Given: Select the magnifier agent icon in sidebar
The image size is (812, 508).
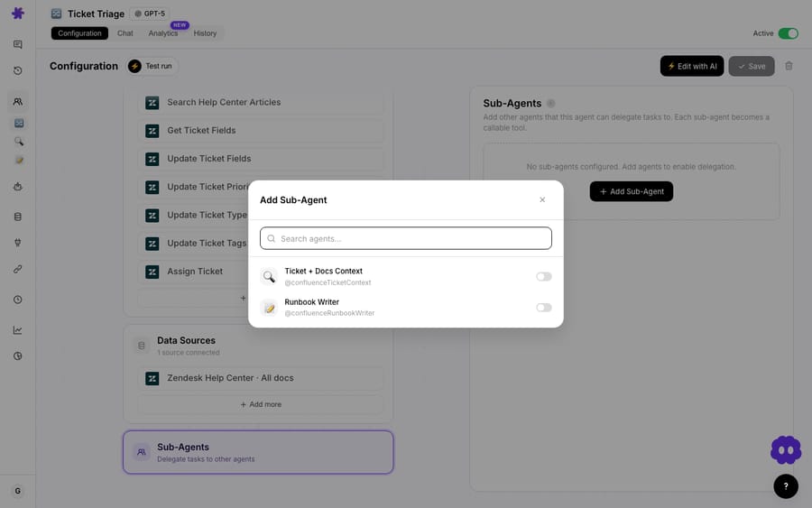Looking at the screenshot, I should click(19, 142).
